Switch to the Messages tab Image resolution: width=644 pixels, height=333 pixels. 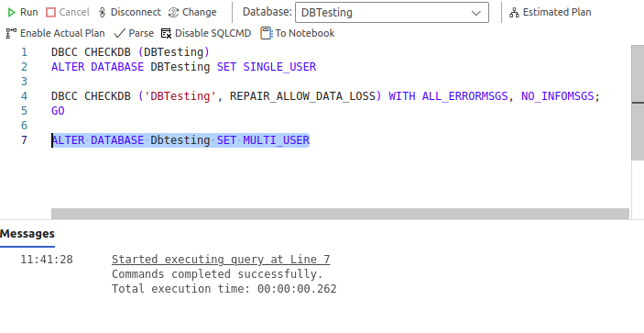(27, 234)
